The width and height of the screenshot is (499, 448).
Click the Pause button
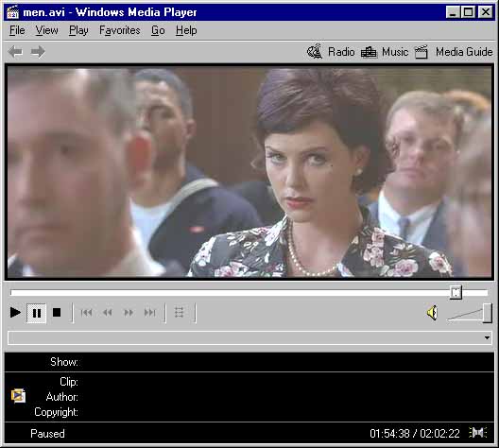point(37,313)
